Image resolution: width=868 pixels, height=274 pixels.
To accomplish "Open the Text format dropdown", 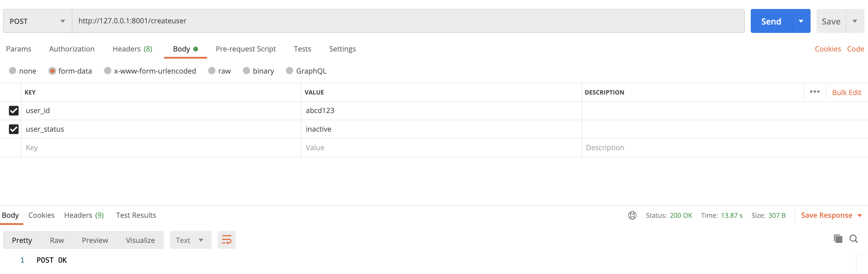I will tap(190, 240).
